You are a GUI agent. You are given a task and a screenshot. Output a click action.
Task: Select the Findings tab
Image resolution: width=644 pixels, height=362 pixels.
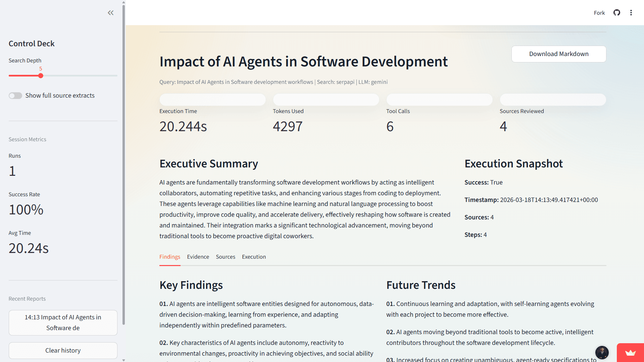(x=170, y=257)
